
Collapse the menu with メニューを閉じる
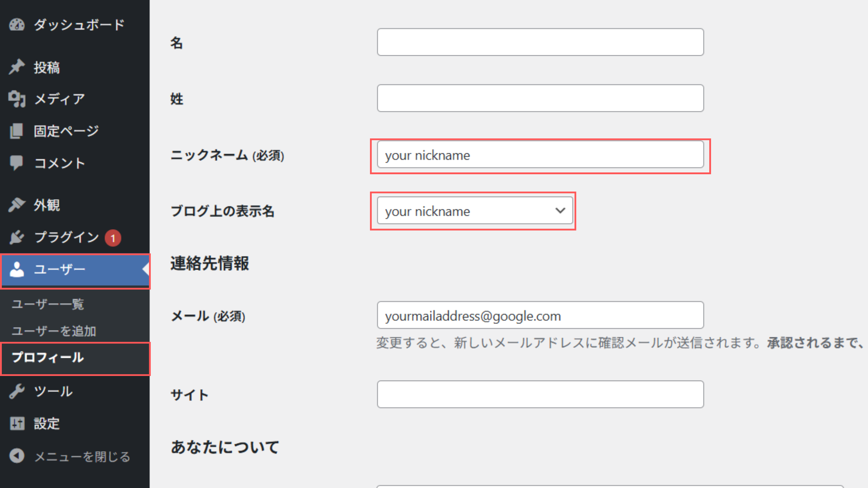point(82,457)
